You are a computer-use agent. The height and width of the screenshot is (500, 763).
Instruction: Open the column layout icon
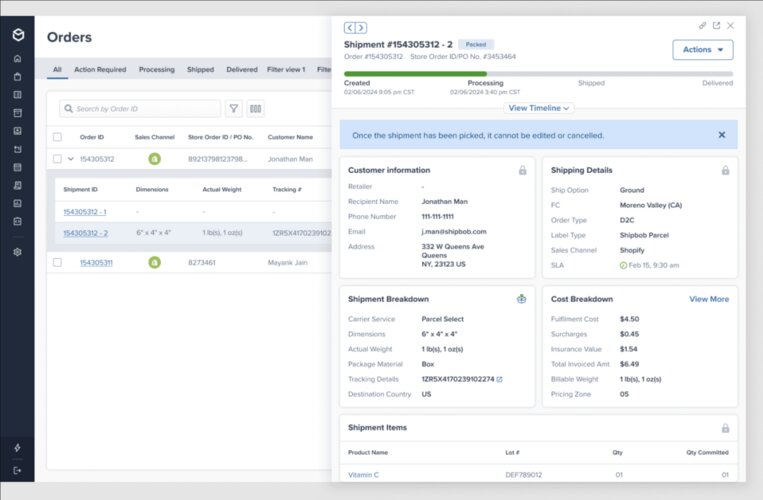click(x=256, y=109)
